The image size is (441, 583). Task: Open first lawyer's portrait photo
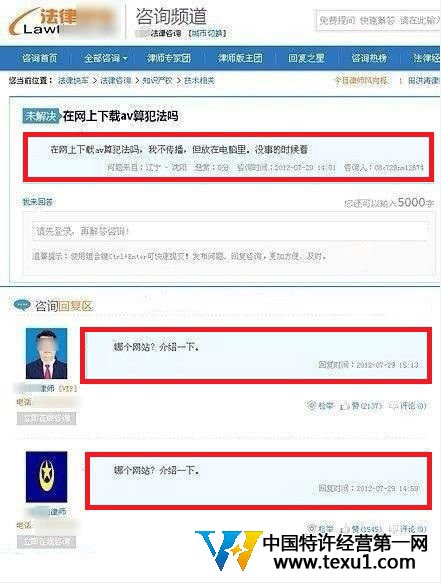(46, 353)
